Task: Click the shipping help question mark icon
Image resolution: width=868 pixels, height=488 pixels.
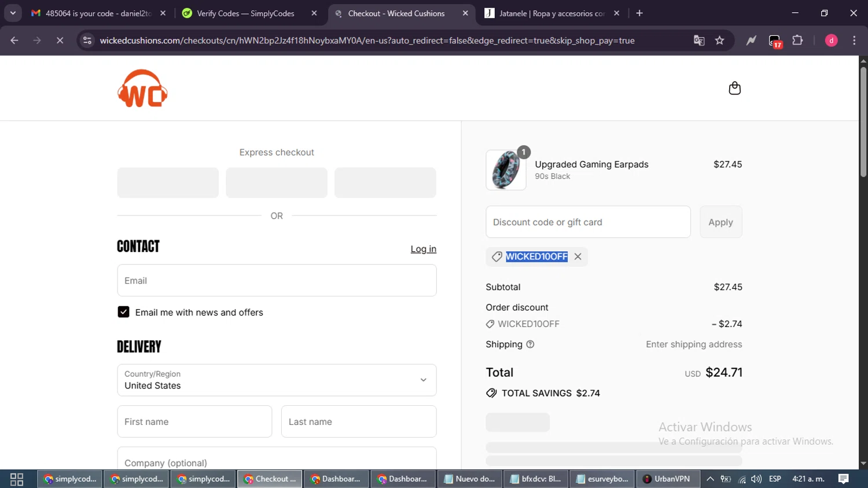Action: click(x=530, y=344)
